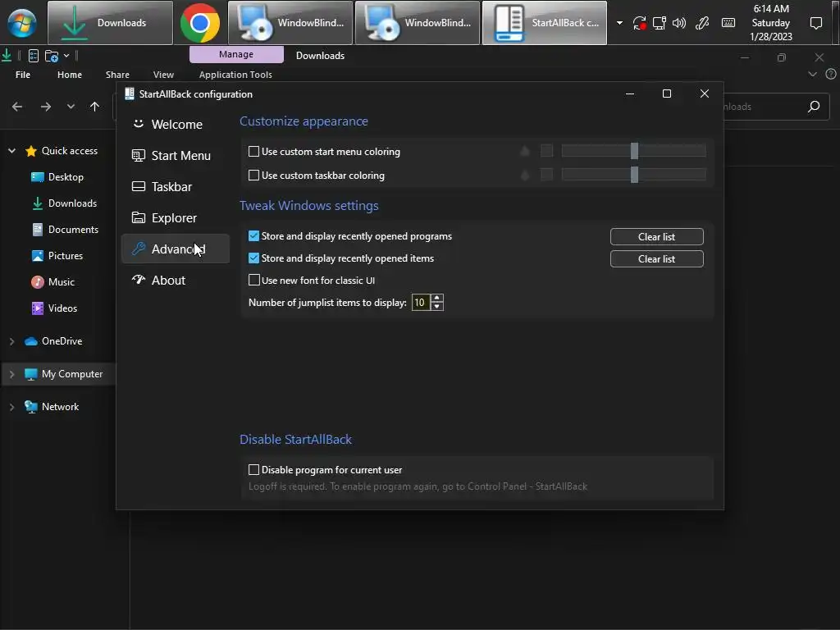Viewport: 840px width, 630px height.
Task: Expand the My Computer tree node
Action: pyautogui.click(x=11, y=374)
